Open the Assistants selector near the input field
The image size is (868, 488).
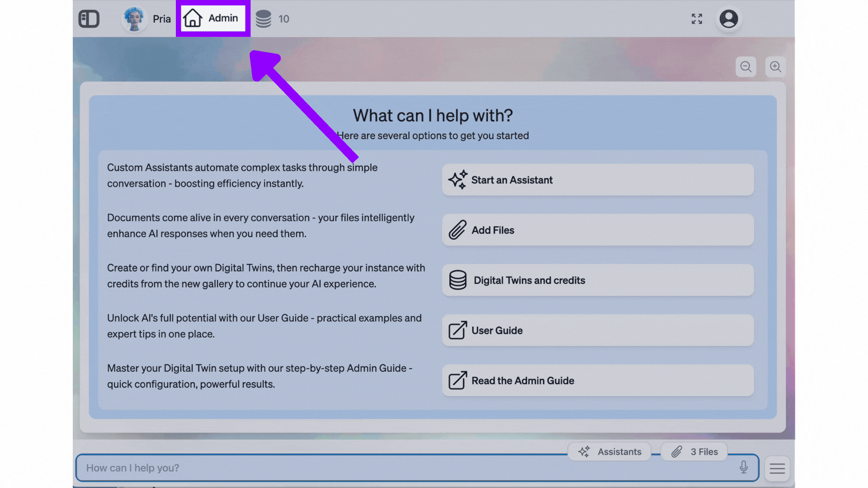(x=609, y=451)
